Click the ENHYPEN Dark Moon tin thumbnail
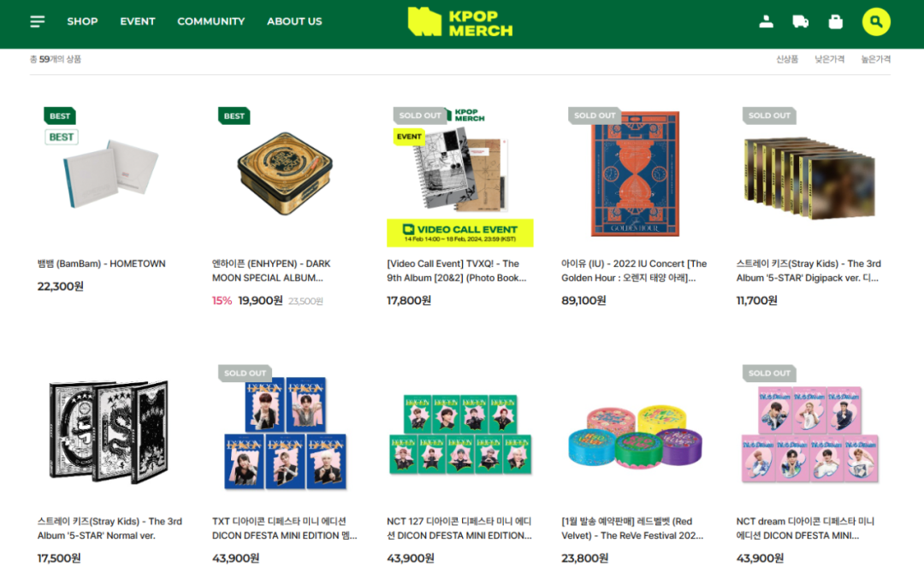The height and width of the screenshot is (572, 924). [x=285, y=174]
